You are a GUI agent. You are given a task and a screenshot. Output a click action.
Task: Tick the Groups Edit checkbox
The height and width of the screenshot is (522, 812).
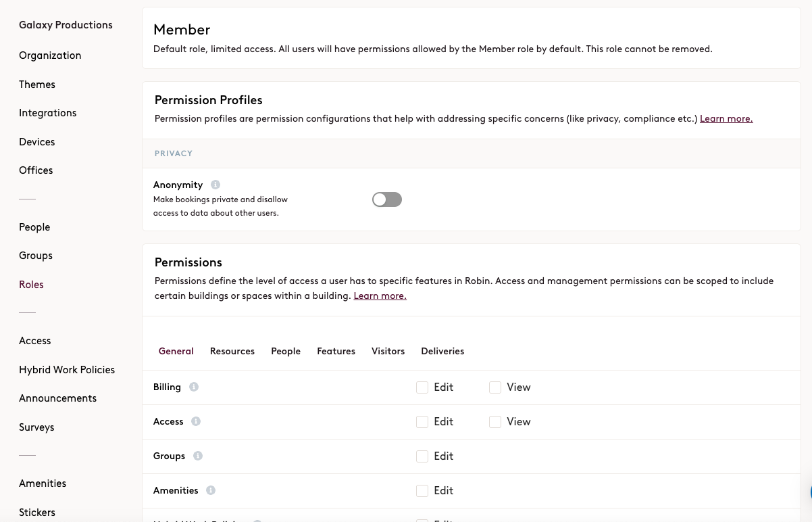422,456
